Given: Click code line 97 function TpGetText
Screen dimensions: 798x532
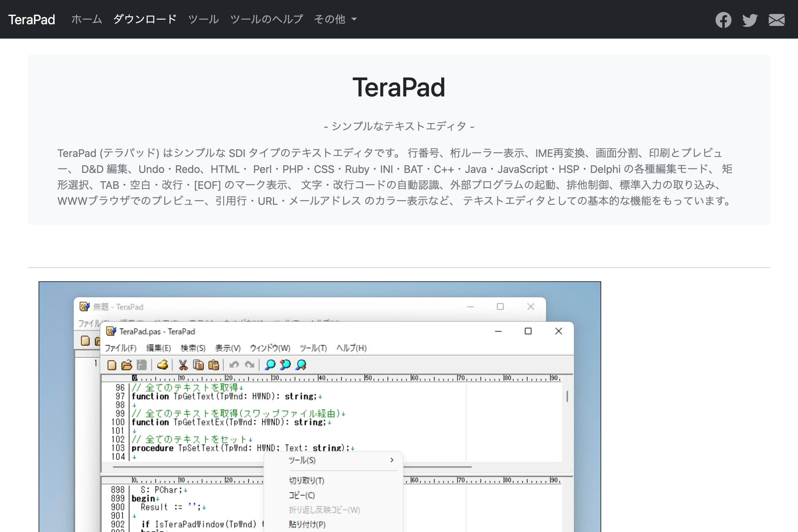Looking at the screenshot, I should tap(227, 396).
